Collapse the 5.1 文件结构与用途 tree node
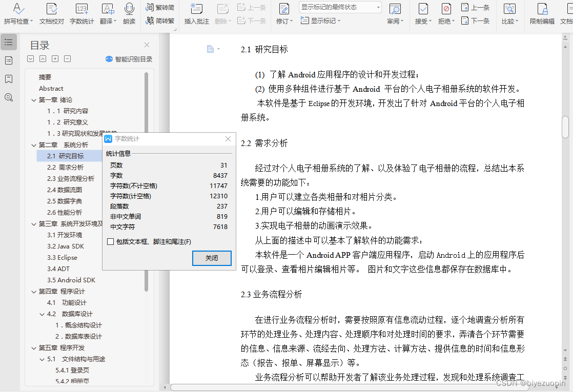Viewport: 573px width, 392px height. 42,360
